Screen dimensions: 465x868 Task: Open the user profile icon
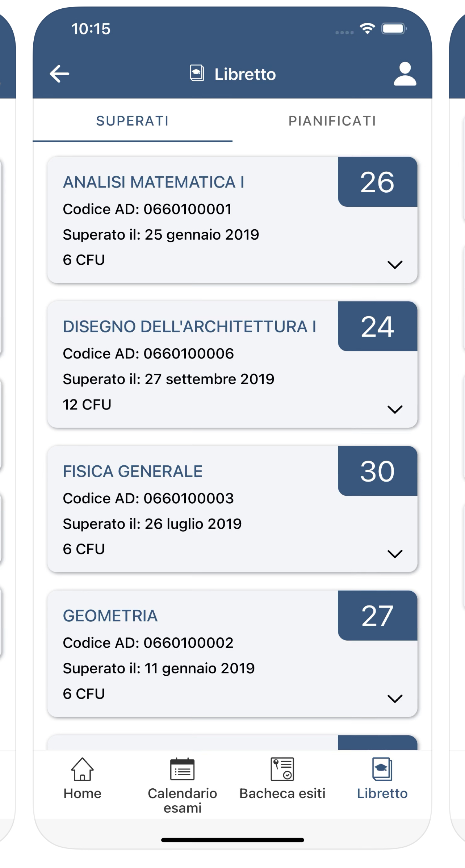click(x=405, y=74)
